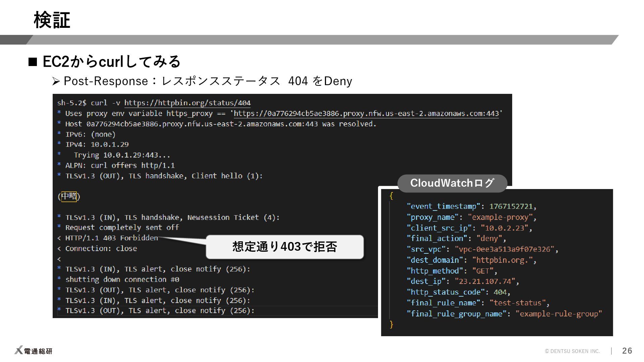Viewport: 644px width, 362px height.
Task: Click the IPv4: 10.0.1.29 terminal line
Action: 97,144
